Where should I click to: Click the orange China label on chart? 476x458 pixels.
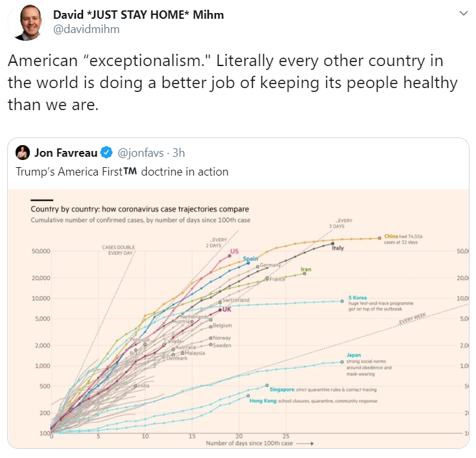click(x=391, y=237)
